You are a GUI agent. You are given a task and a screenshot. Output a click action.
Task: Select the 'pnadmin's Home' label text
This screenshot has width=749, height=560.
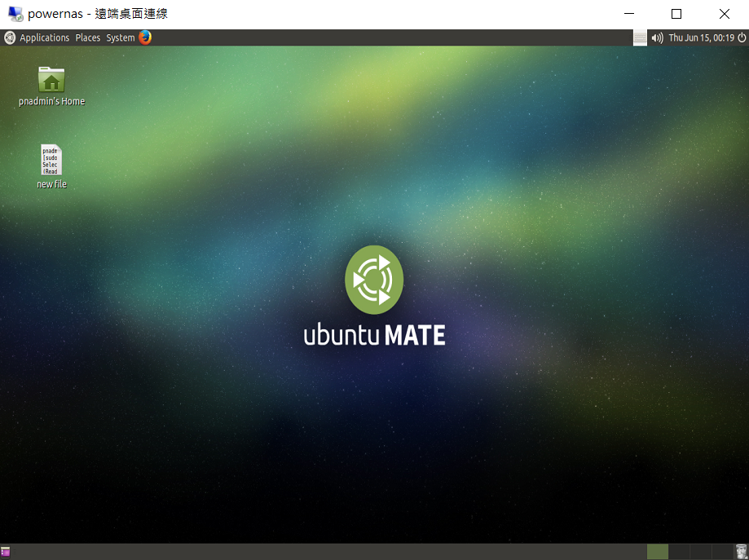pos(51,101)
